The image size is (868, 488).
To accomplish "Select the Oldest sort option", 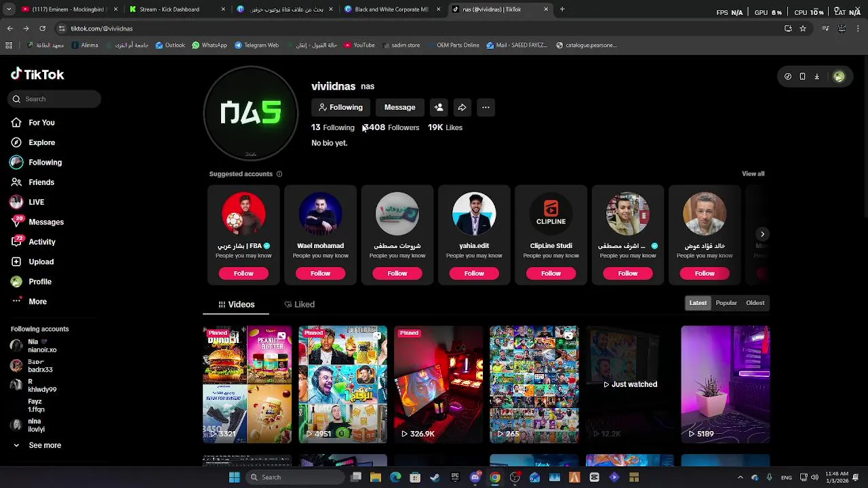I will point(755,303).
